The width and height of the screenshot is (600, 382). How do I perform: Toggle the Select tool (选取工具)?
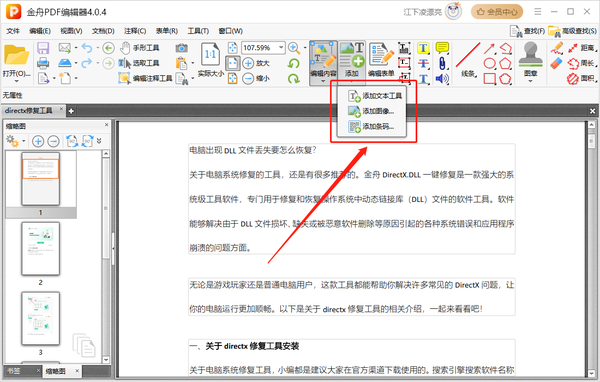tap(139, 63)
